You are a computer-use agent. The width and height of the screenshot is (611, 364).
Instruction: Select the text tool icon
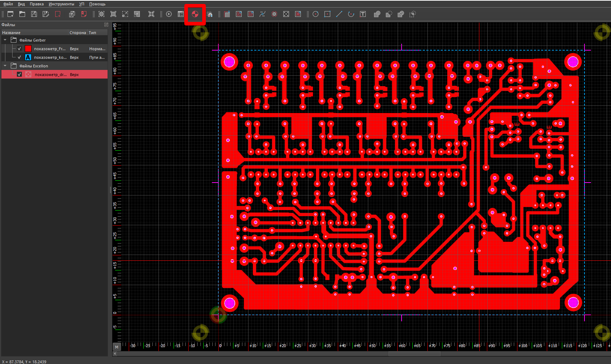tap(363, 14)
